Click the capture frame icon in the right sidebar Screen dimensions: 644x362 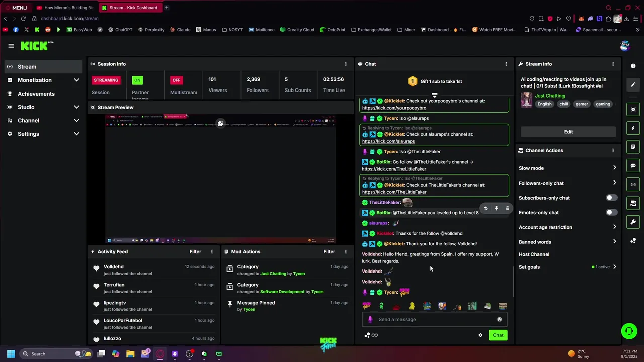click(633, 109)
